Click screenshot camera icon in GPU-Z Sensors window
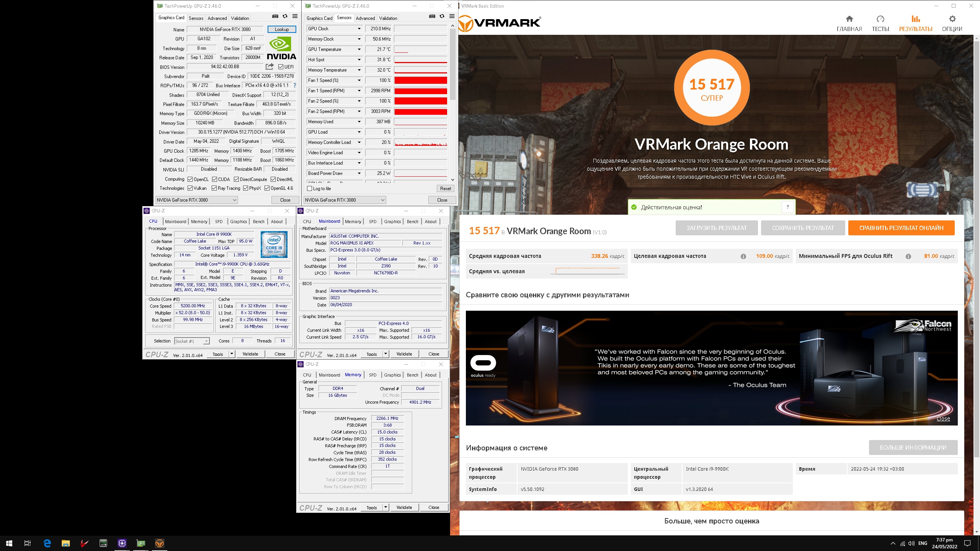The image size is (980, 551). pyautogui.click(x=432, y=16)
